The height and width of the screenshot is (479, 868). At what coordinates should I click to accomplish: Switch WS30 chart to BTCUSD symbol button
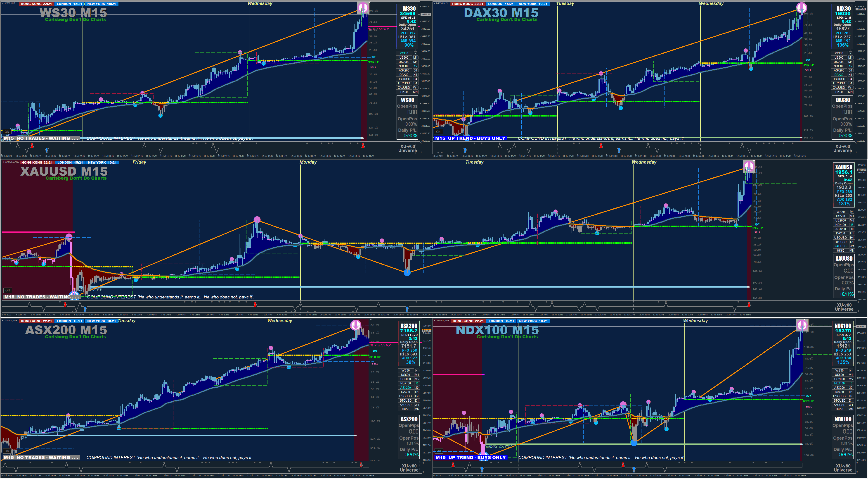point(404,83)
